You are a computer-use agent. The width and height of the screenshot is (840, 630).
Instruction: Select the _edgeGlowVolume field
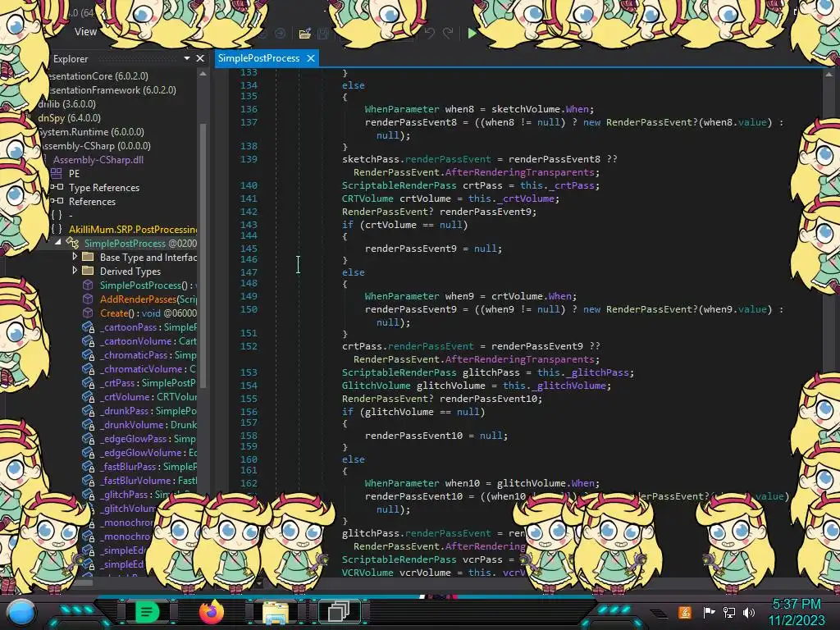[x=148, y=452]
